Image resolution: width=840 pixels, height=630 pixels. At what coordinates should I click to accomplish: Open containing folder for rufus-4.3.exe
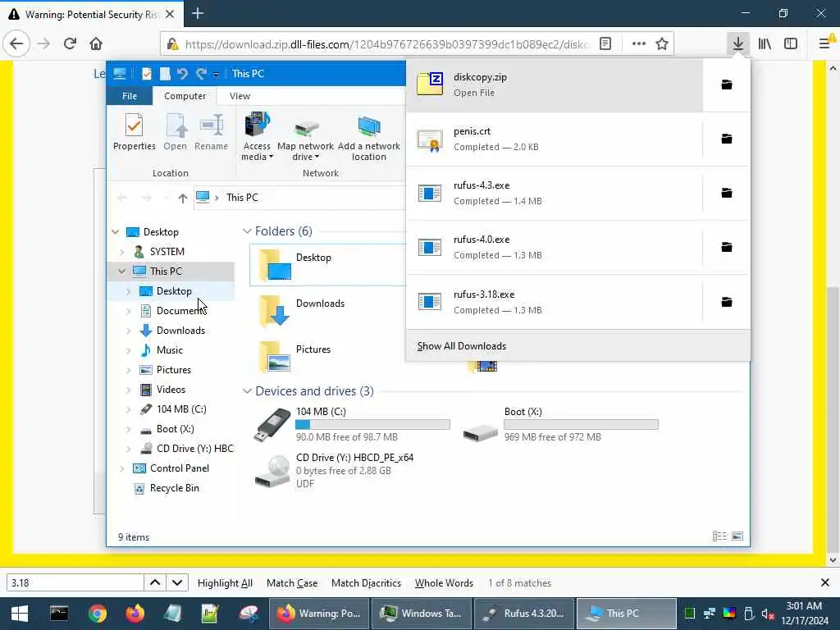727,193
